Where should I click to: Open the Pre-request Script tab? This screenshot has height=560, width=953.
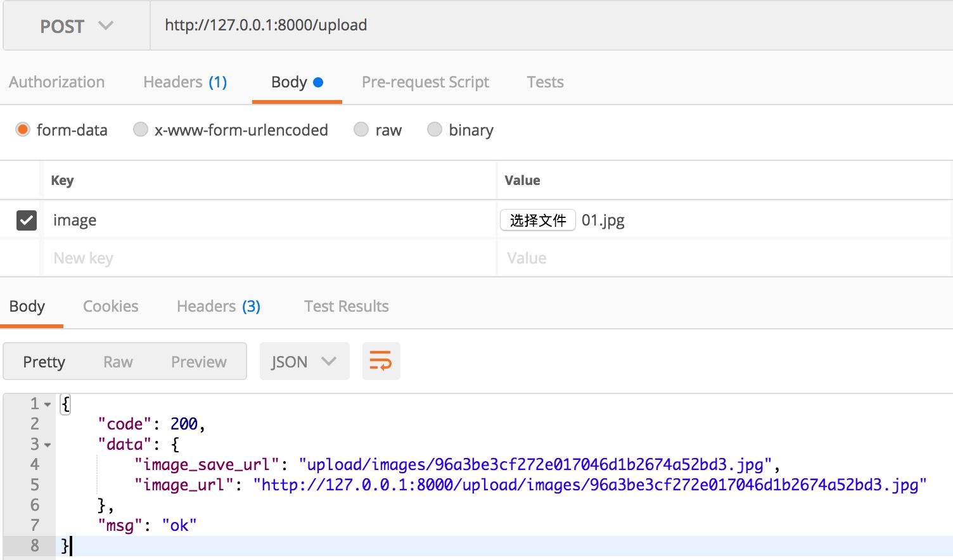(425, 82)
